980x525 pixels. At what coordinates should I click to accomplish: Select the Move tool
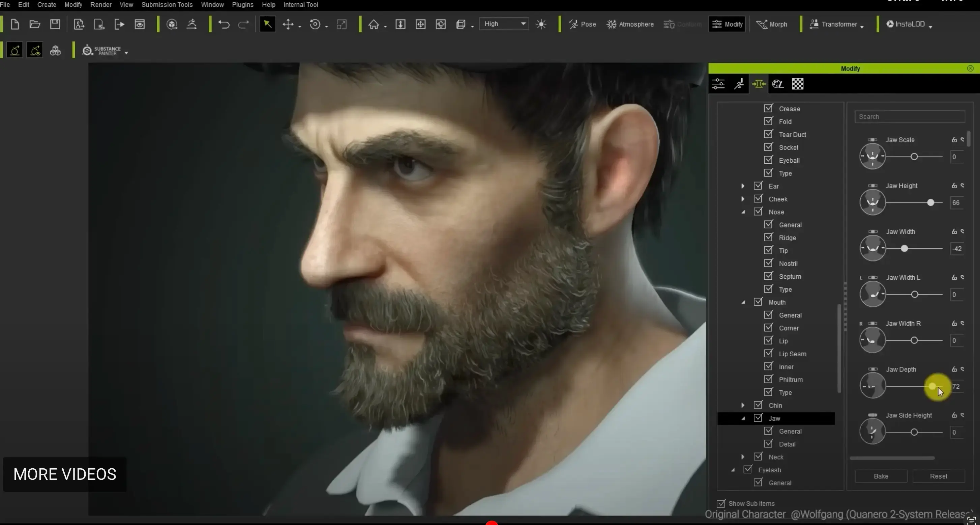288,24
